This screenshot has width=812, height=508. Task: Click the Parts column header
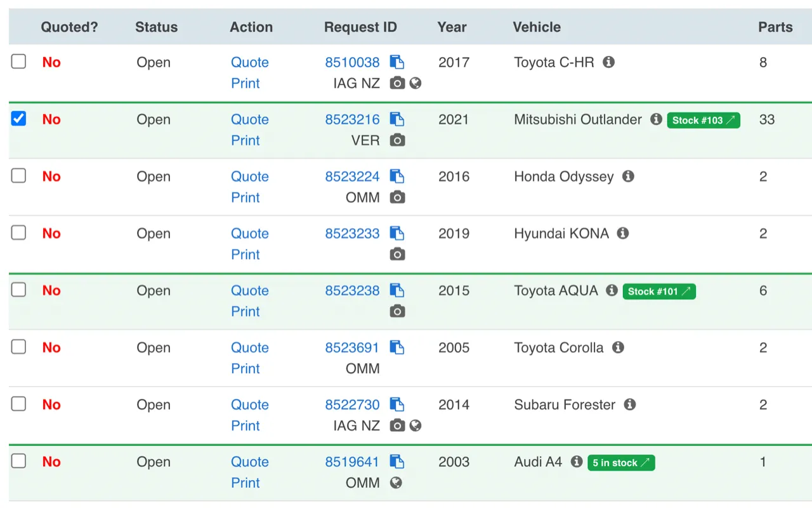point(775,27)
